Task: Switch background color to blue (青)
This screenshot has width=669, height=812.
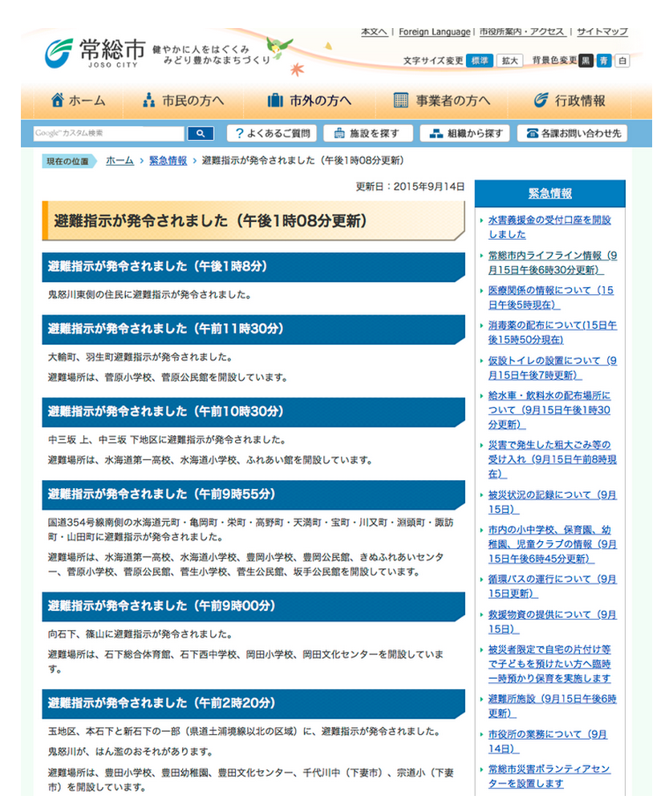Action: pos(604,61)
